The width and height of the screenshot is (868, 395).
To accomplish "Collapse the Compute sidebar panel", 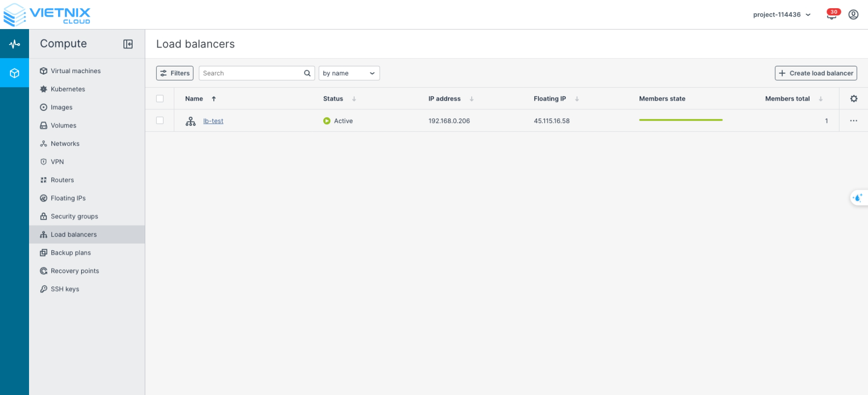I will pyautogui.click(x=128, y=44).
